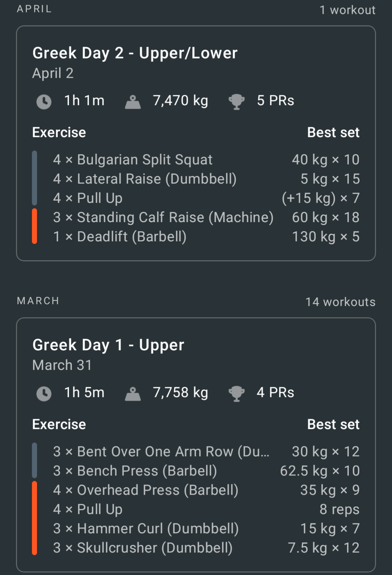
Task: Tap the trophy icon beside 5 PRs
Action: coord(237,102)
